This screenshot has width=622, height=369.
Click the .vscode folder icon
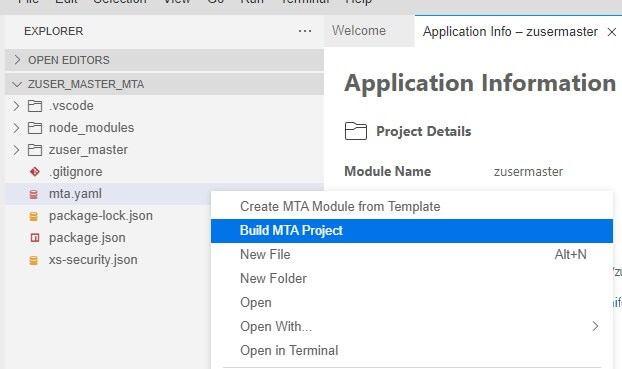35,106
